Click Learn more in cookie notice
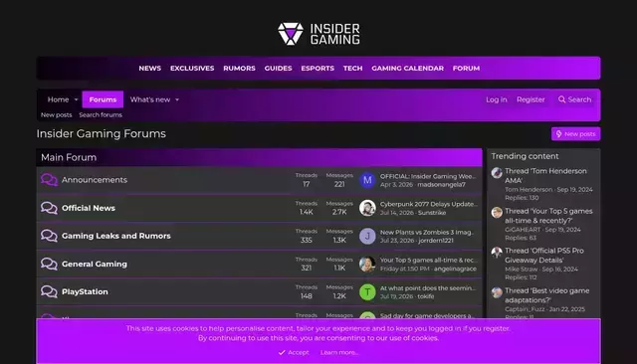Screen dimensions: 637x364 [x=339, y=353]
